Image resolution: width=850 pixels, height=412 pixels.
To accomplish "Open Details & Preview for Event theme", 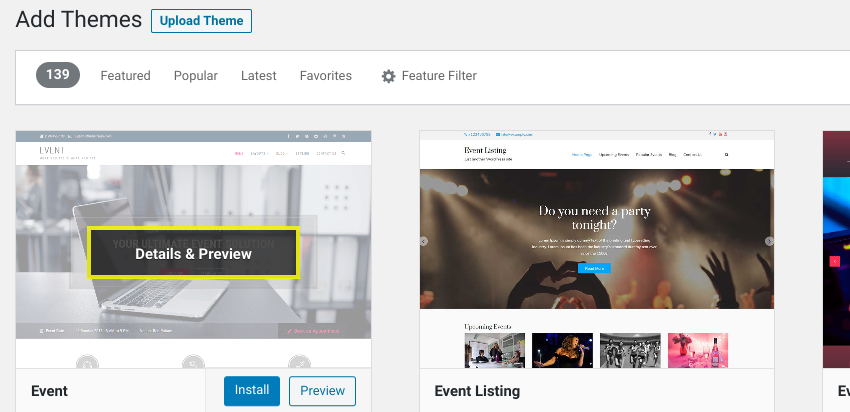I will pos(193,253).
